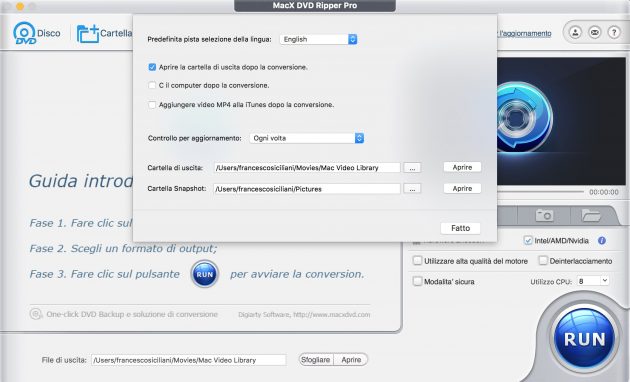Open the Utilizzo CPU dropdown
The height and width of the screenshot is (382, 630).
click(x=593, y=281)
